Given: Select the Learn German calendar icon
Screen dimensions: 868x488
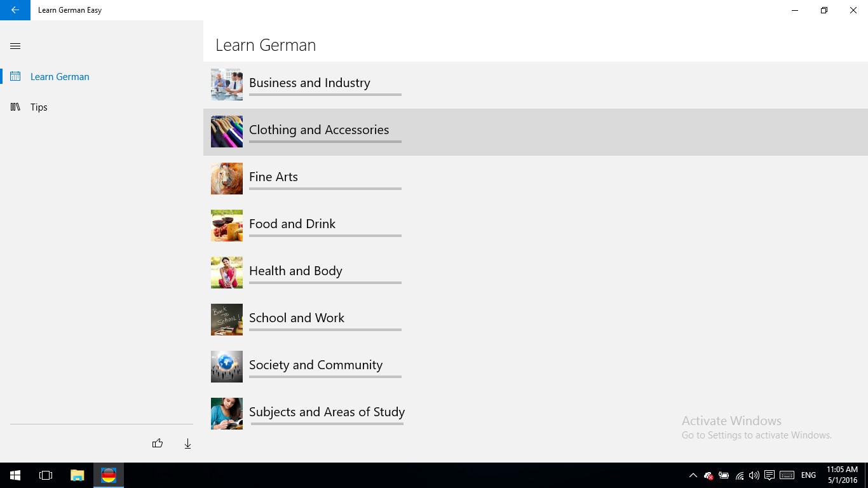Looking at the screenshot, I should tap(15, 76).
